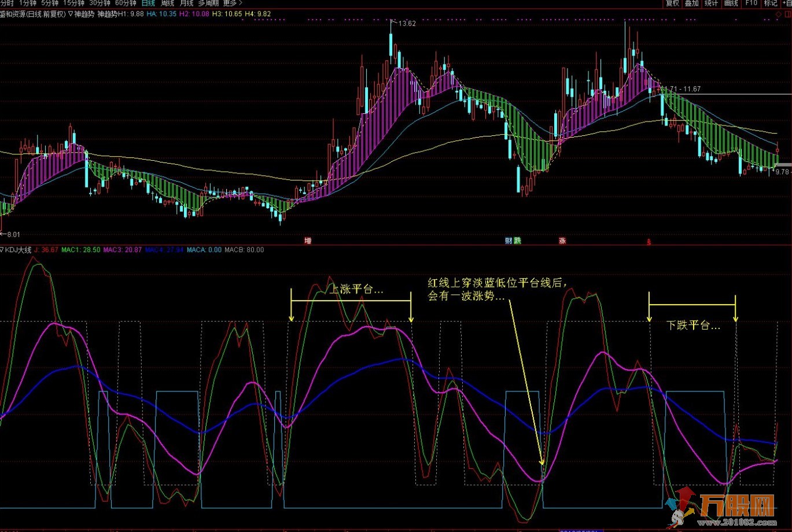The image size is (792, 532).
Task: Open the F10 company info button
Action: [x=751, y=3]
